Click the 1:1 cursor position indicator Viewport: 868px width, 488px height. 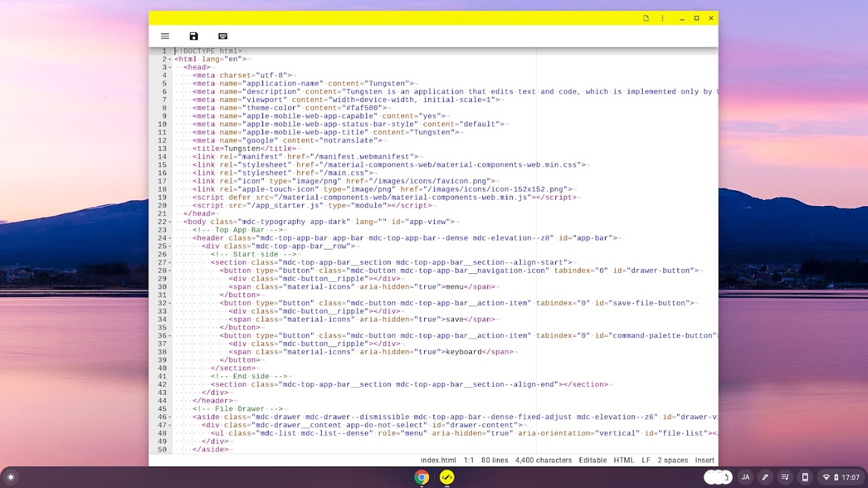[469, 461]
